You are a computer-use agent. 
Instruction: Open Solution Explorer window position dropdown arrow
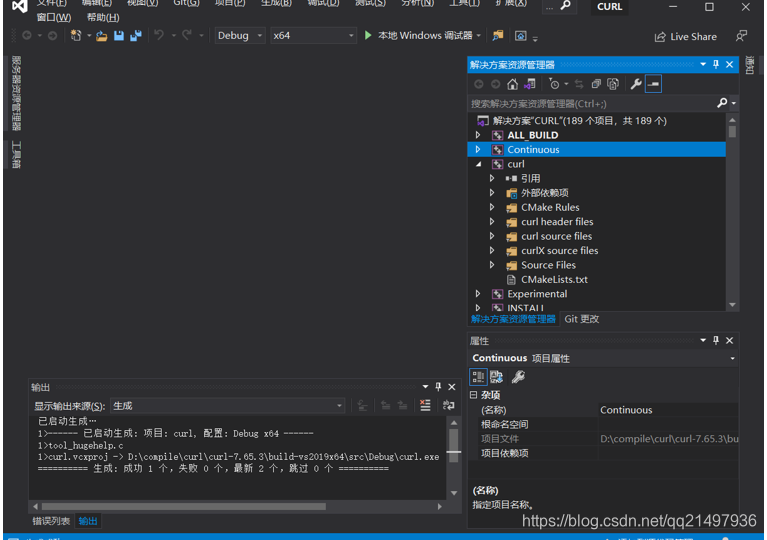pyautogui.click(x=703, y=65)
